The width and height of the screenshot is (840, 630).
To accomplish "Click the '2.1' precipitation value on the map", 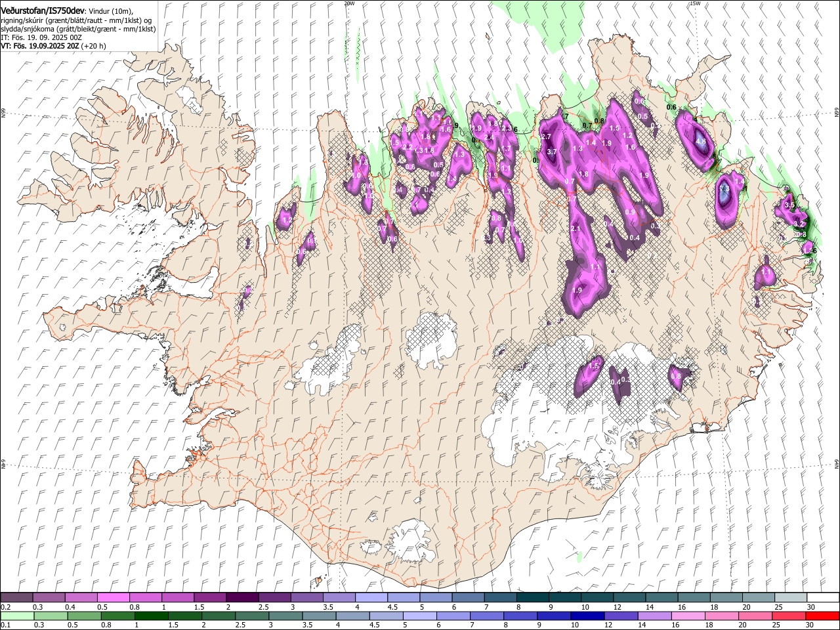I will (x=576, y=228).
